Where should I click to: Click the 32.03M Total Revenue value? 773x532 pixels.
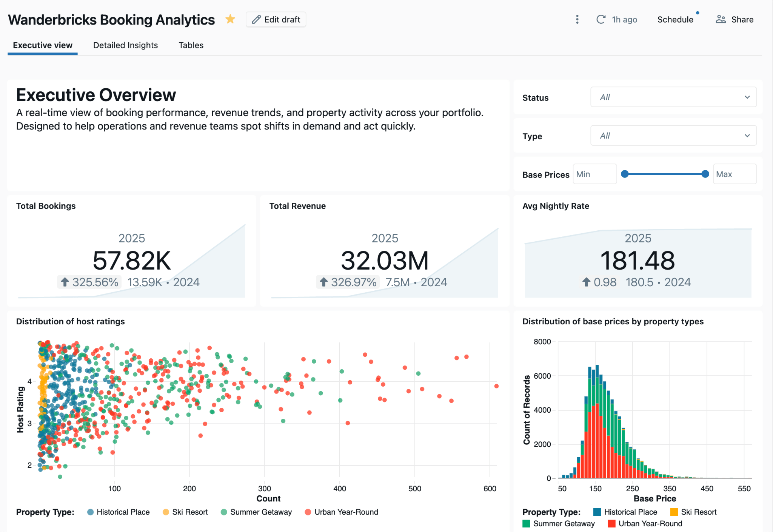[385, 261]
